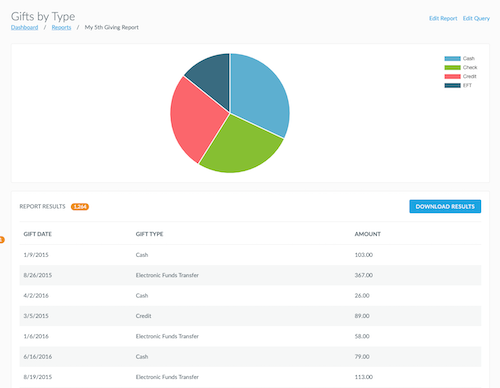Click the Cash cell in the 6/16/2016 row
The width and height of the screenshot is (500, 388).
(x=142, y=356)
